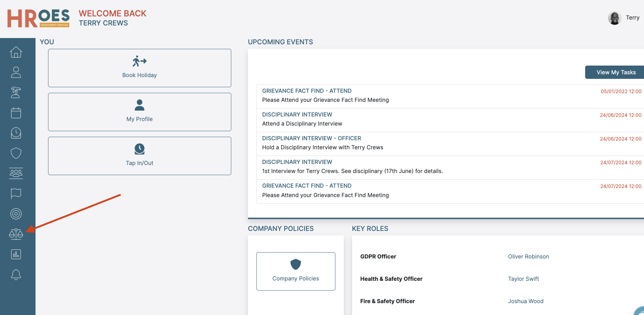This screenshot has width=644, height=315.
Task: Click the balance scales sidebar icon
Action: pyautogui.click(x=16, y=234)
